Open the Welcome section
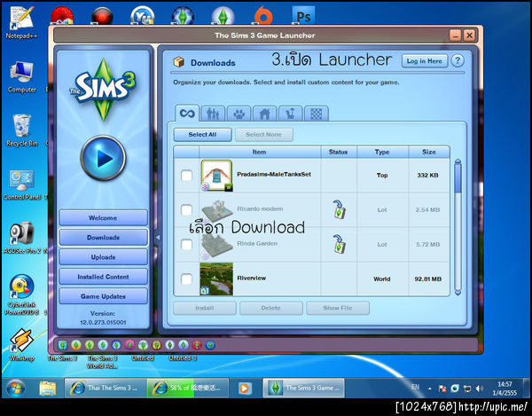 (103, 218)
